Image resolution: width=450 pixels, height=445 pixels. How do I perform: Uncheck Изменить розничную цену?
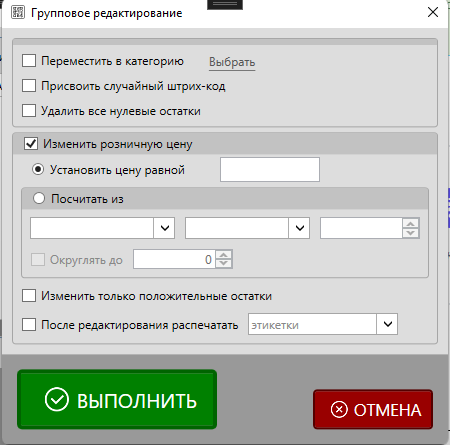click(x=31, y=144)
